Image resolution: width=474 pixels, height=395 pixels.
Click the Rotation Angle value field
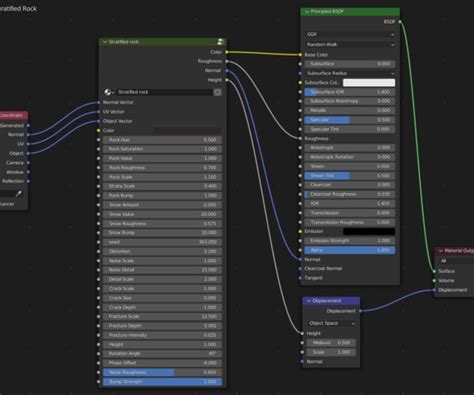click(162, 354)
